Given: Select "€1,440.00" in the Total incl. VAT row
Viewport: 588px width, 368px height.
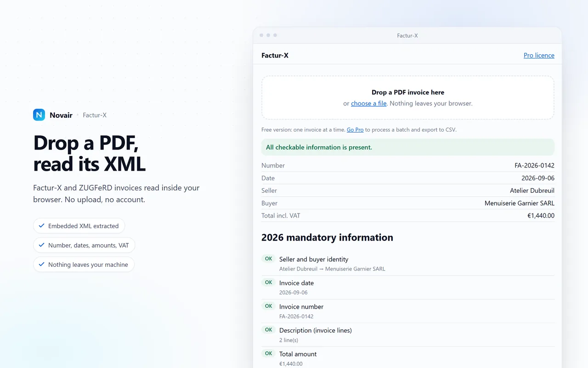Looking at the screenshot, I should point(541,216).
